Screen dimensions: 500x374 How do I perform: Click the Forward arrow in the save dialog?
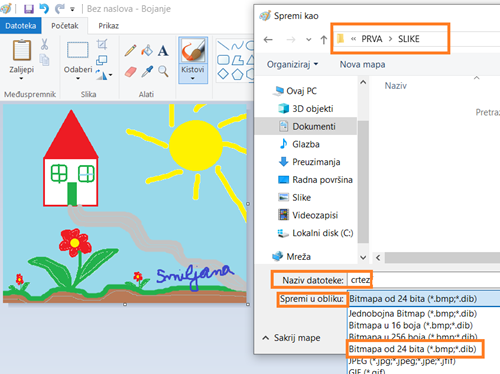pyautogui.click(x=291, y=40)
